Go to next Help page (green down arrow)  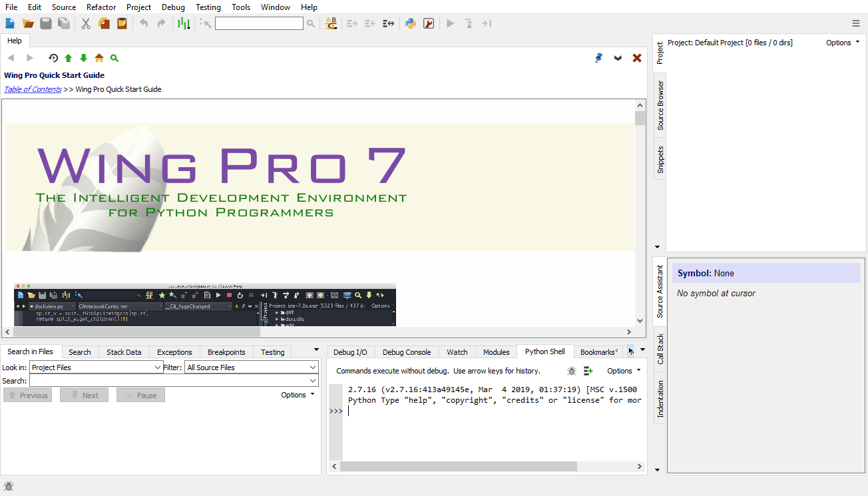83,58
